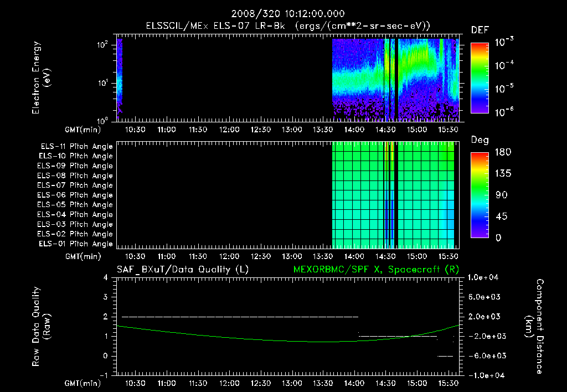Select the ELS-06 Pitch Angle row label

pyautogui.click(x=75, y=195)
